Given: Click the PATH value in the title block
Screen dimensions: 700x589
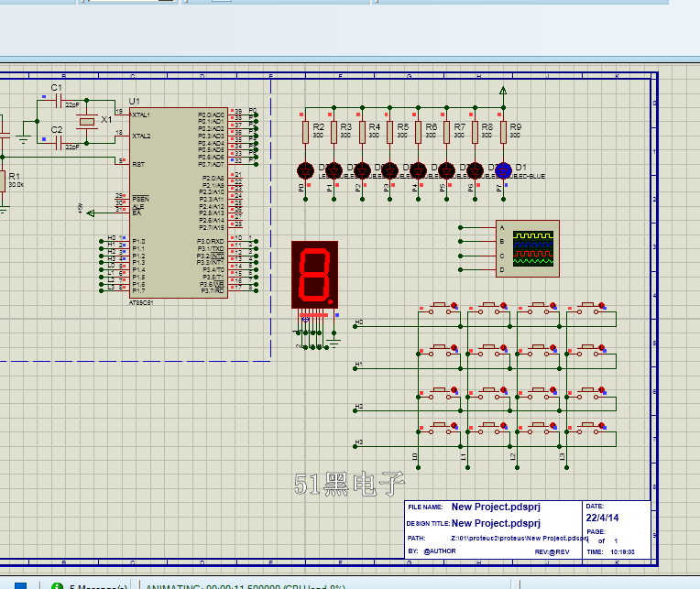Looking at the screenshot, I should (520, 538).
